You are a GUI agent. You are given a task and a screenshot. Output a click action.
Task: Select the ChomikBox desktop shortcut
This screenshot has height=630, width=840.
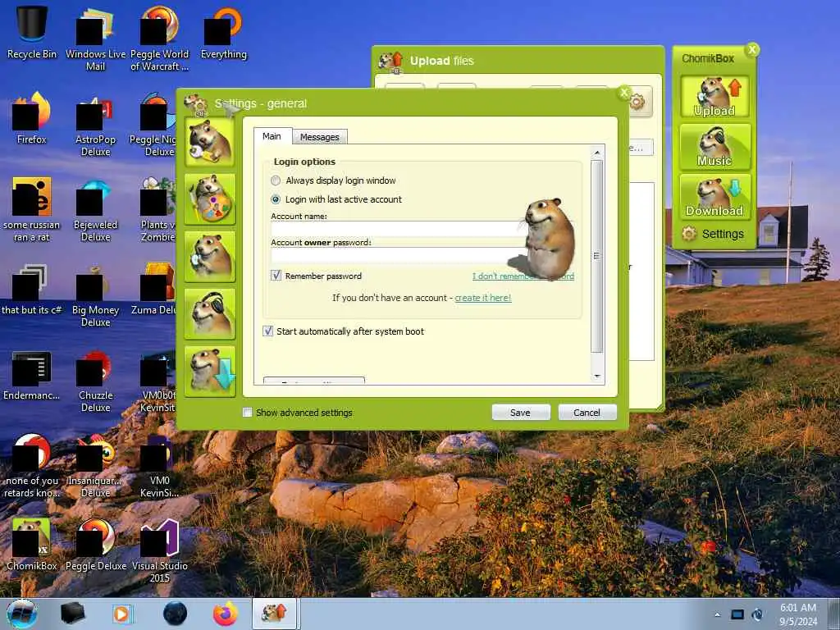(x=32, y=545)
